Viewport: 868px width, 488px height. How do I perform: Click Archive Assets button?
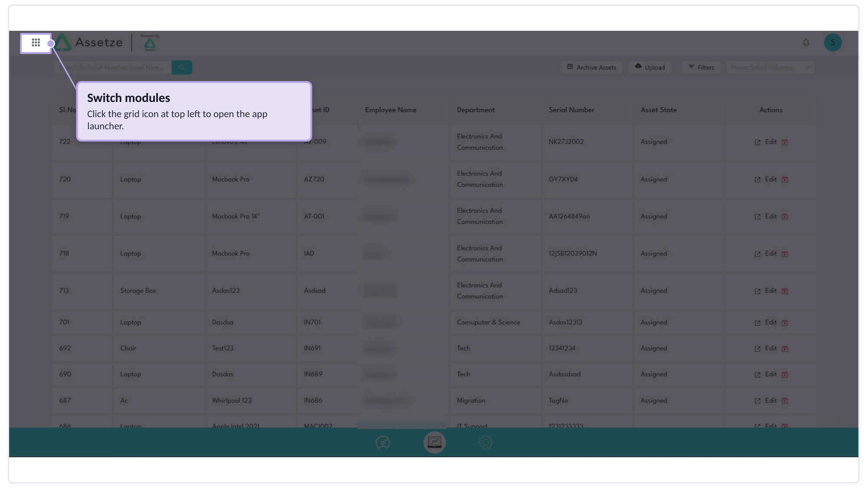click(x=591, y=67)
